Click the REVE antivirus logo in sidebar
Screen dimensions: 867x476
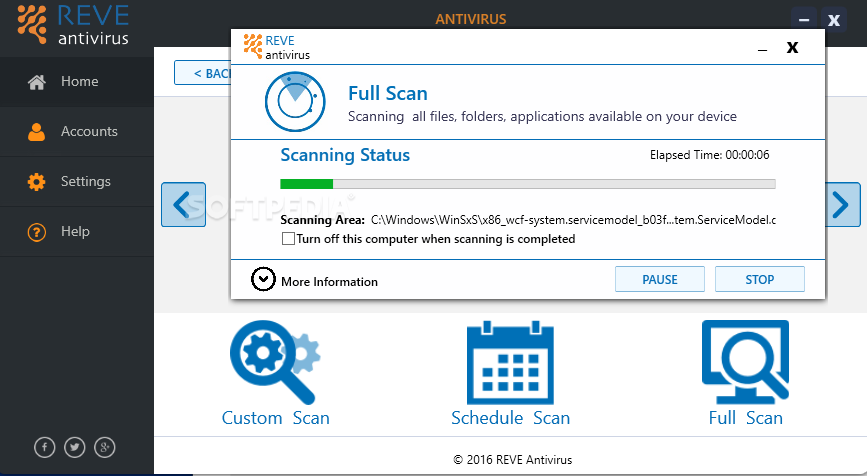[x=73, y=24]
